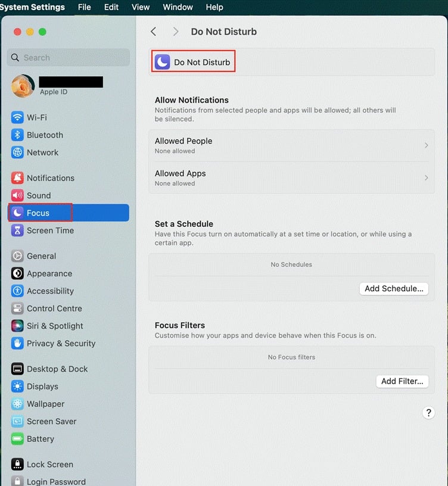
Task: Go forward with the right chevron
Action: point(176,32)
